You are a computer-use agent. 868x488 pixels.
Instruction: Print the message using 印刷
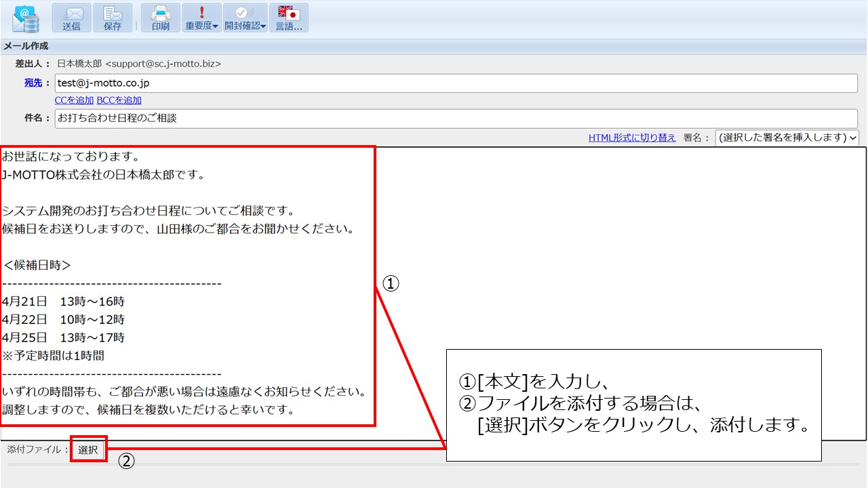pos(161,18)
